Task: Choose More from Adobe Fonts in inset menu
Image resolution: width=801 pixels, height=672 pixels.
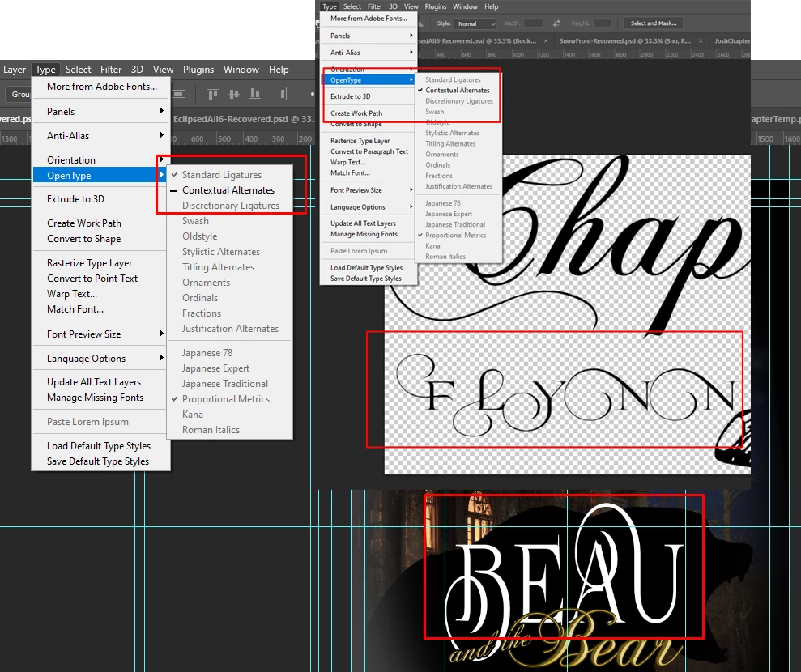Action: tap(369, 19)
